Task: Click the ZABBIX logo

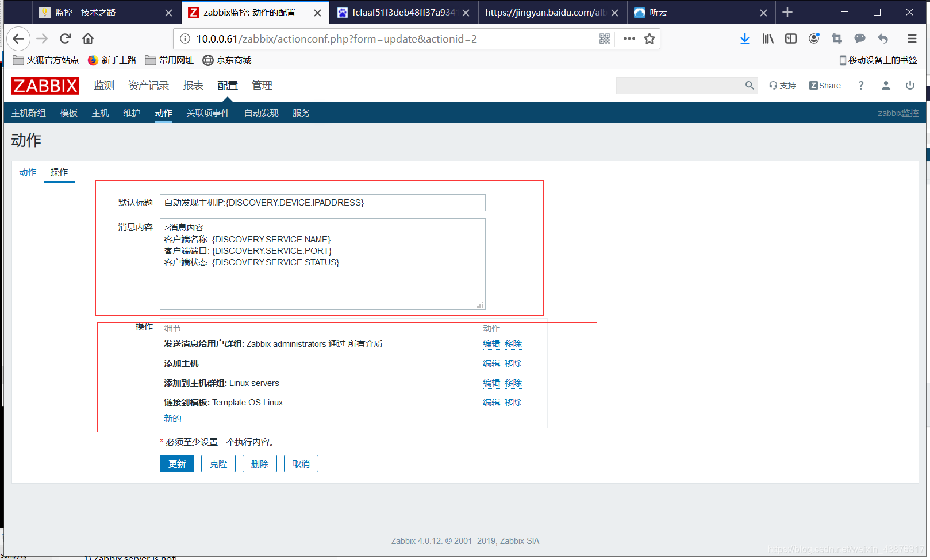Action: pos(45,86)
